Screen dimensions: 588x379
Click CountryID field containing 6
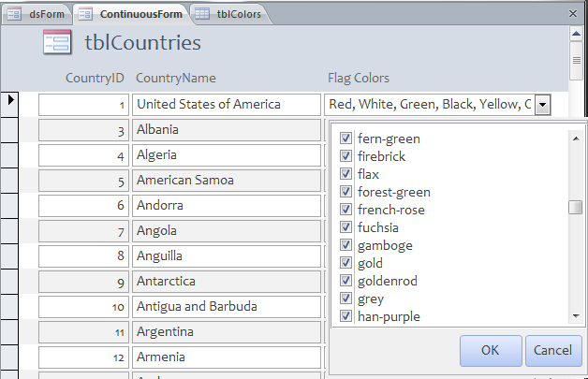[x=83, y=206]
